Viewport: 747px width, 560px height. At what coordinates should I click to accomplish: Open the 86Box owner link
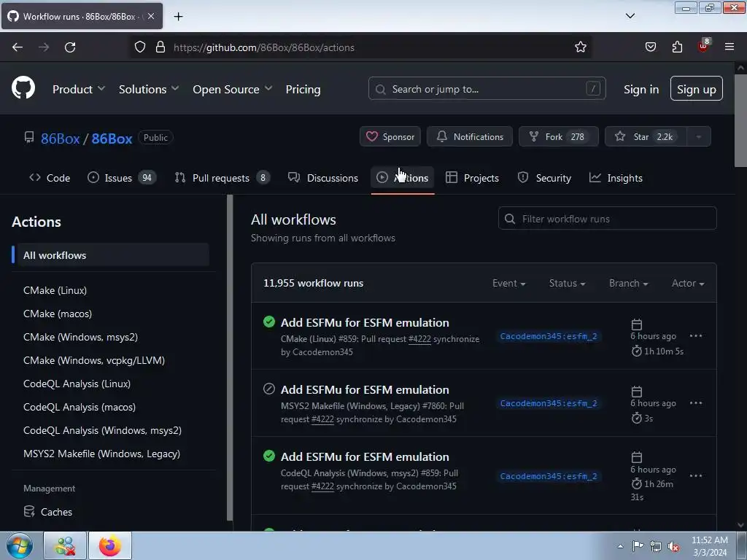coord(60,138)
